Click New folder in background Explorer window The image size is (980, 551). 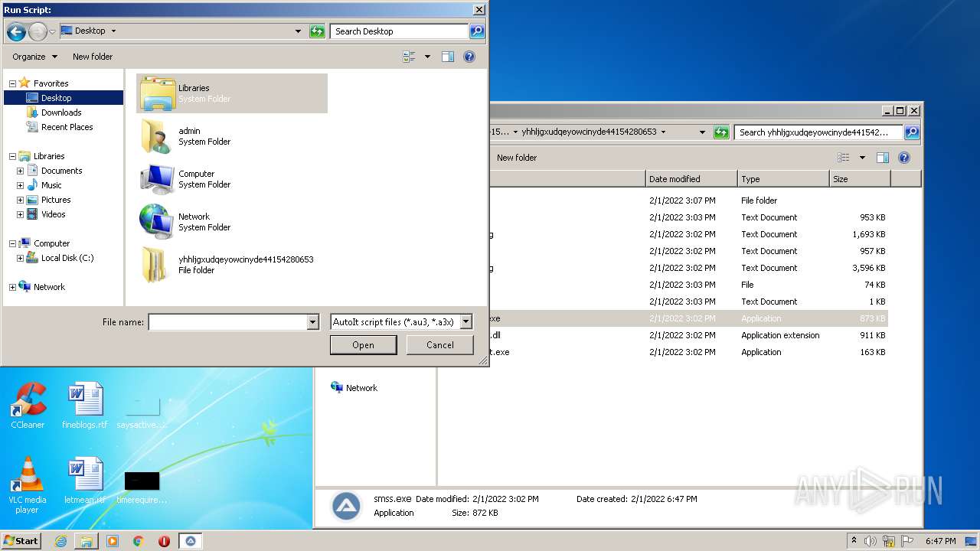point(517,158)
